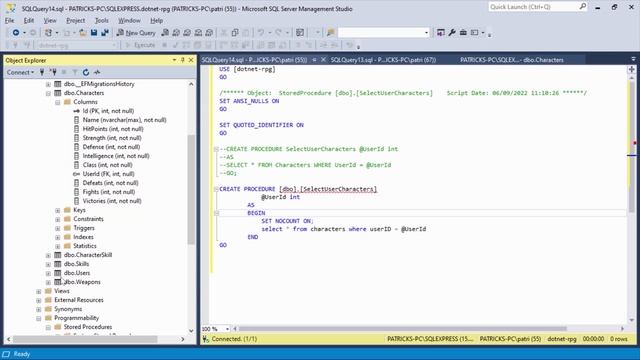Collapse the dbo.Characters table node
Image resolution: width=640 pixels, height=360 pixels.
coord(48,93)
